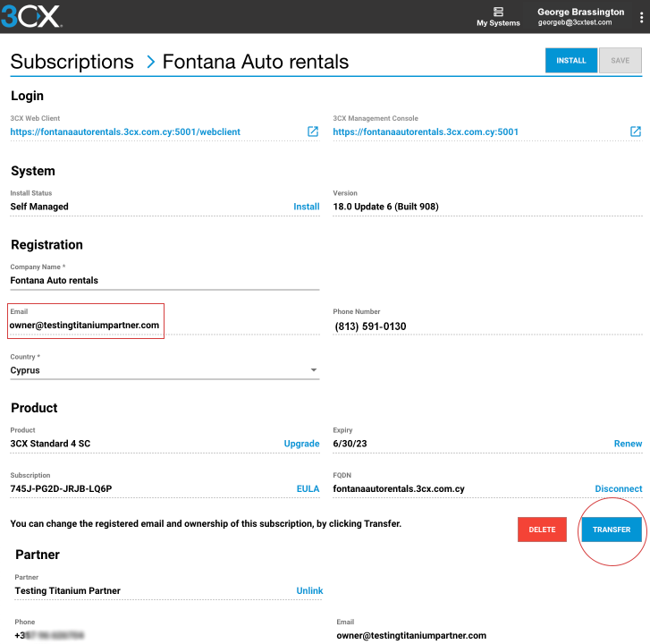Click Upgrade next to 3CX Standard
This screenshot has height=644, width=650.
301,444
